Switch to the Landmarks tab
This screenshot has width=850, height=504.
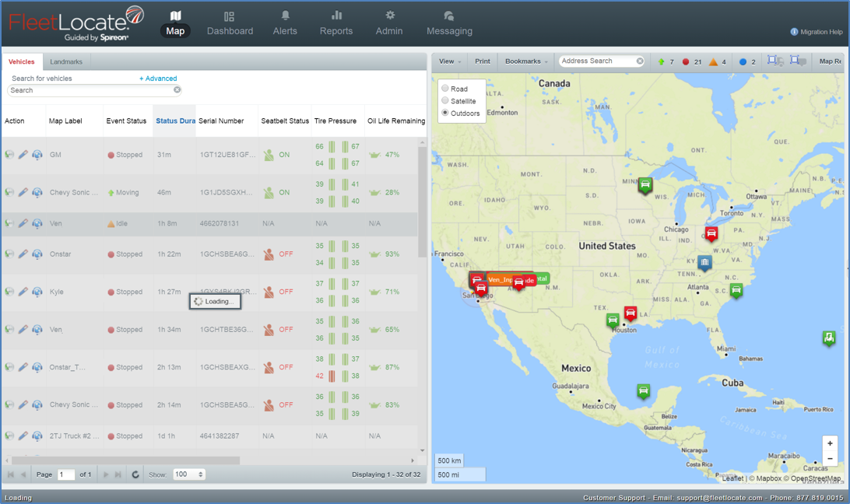[66, 62]
